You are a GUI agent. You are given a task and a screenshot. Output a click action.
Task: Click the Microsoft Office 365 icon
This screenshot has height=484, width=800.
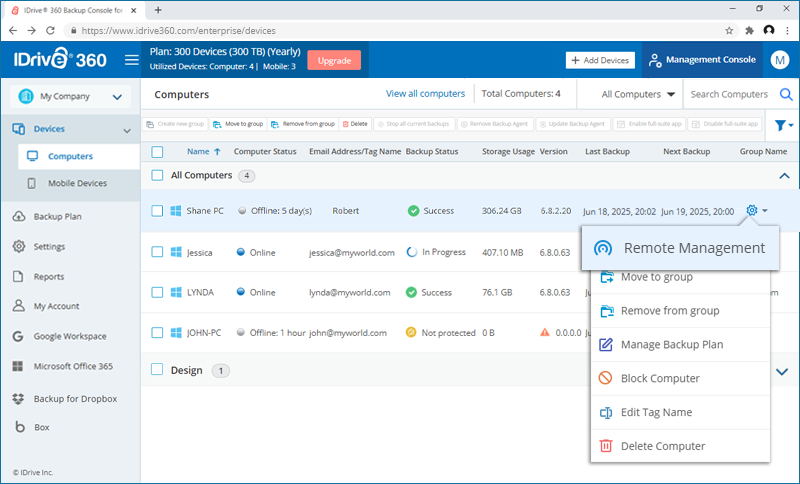(18, 366)
